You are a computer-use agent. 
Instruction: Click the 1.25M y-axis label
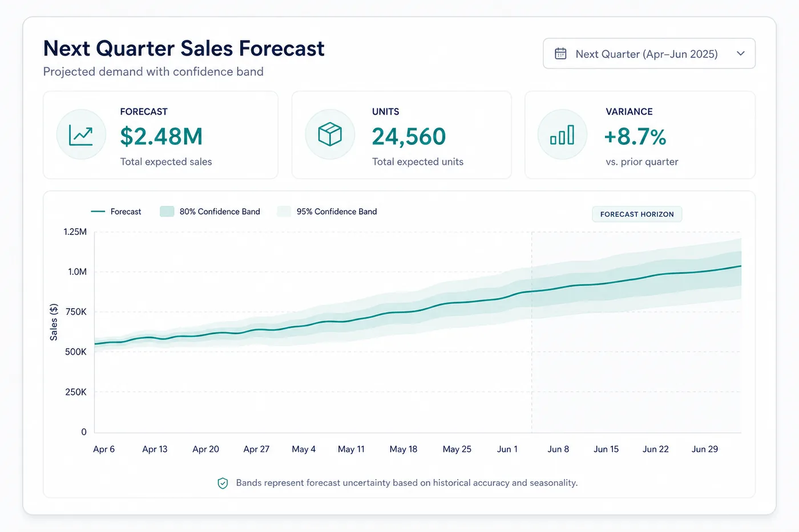tap(75, 232)
